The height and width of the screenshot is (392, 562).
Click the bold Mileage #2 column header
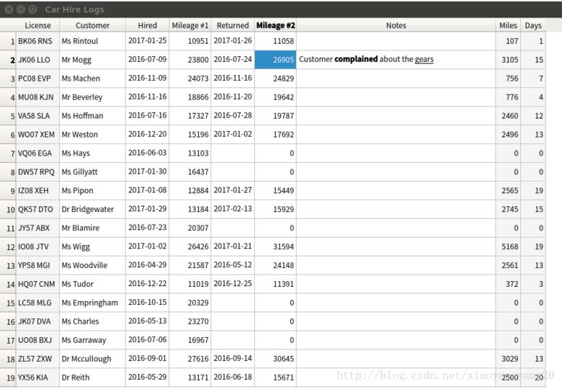click(x=276, y=25)
